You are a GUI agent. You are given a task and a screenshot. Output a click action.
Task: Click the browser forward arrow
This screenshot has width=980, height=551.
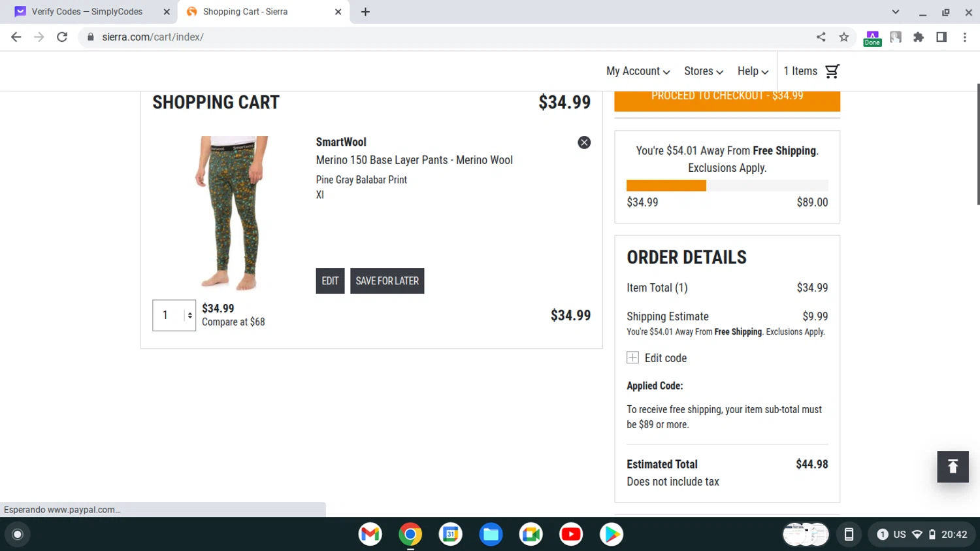pos(39,37)
